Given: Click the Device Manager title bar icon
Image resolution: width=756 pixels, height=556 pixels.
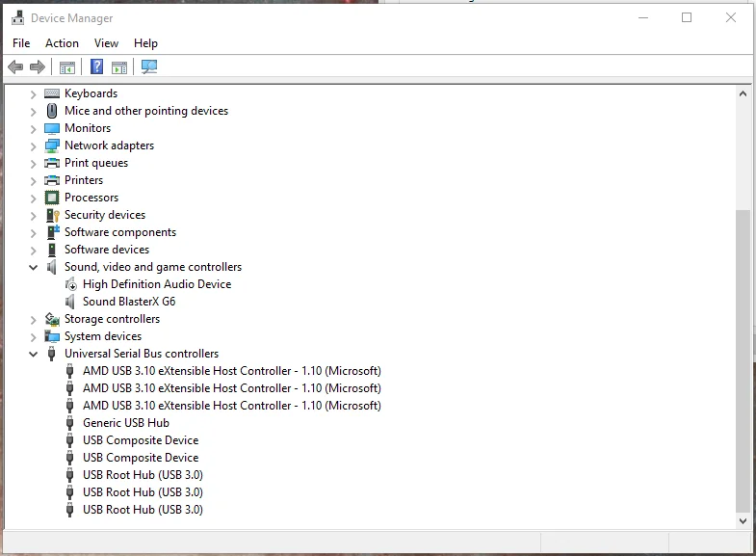Looking at the screenshot, I should (x=18, y=18).
